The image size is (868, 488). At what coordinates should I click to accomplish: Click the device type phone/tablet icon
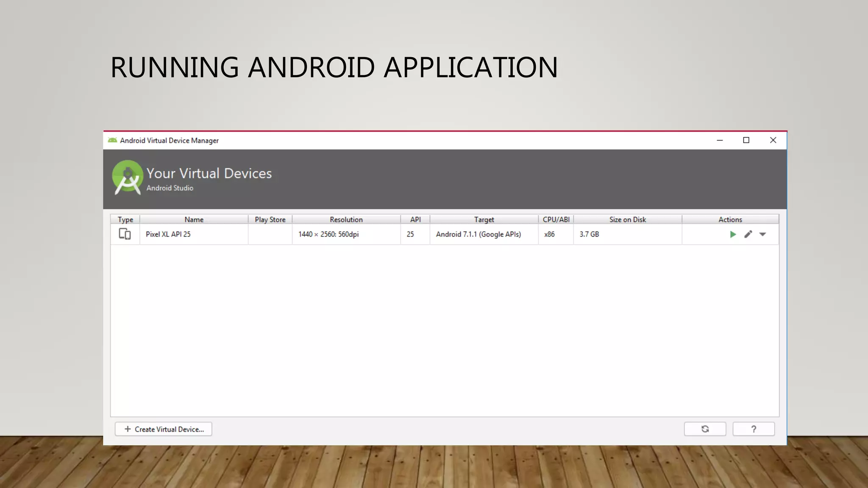tap(125, 234)
